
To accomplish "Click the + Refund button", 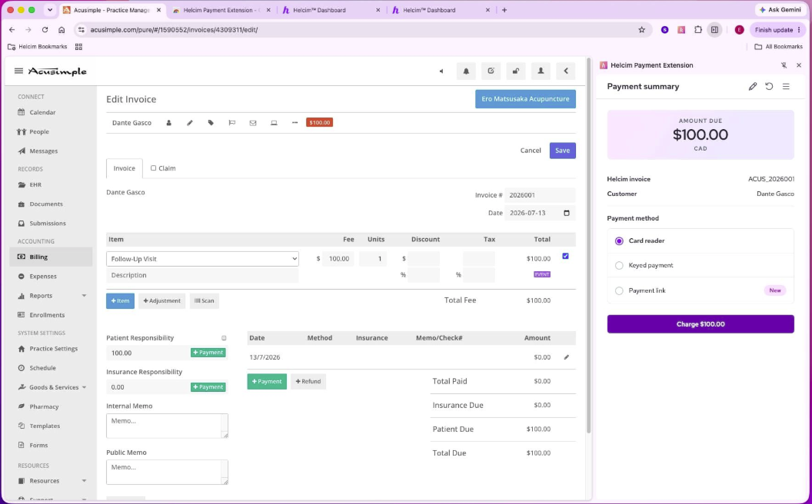I will click(x=308, y=382).
